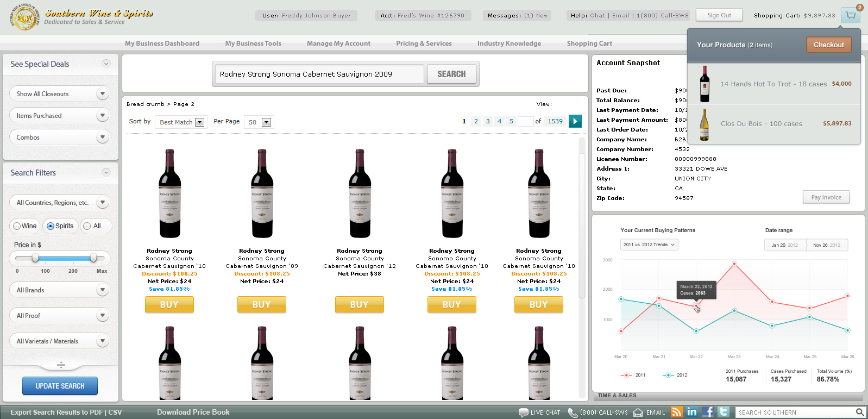Open the LinkedIn icon in footer

click(x=692, y=412)
